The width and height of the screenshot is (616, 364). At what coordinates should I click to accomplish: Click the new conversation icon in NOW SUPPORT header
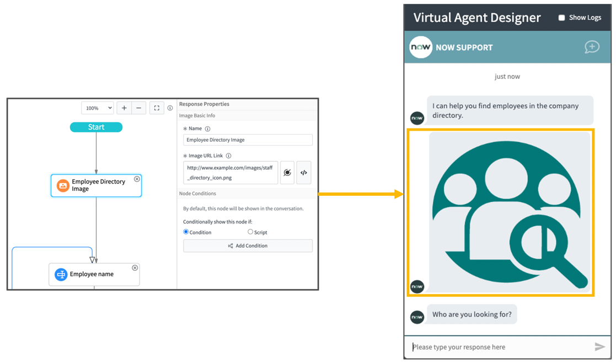pyautogui.click(x=592, y=47)
